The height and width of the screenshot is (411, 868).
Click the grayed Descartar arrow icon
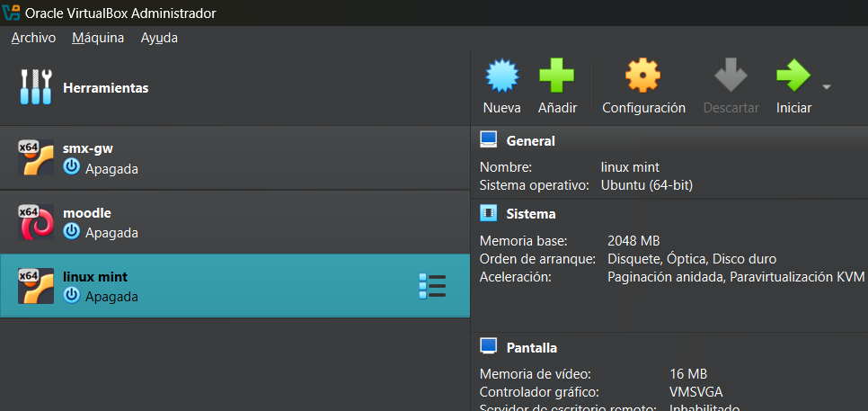pyautogui.click(x=731, y=76)
